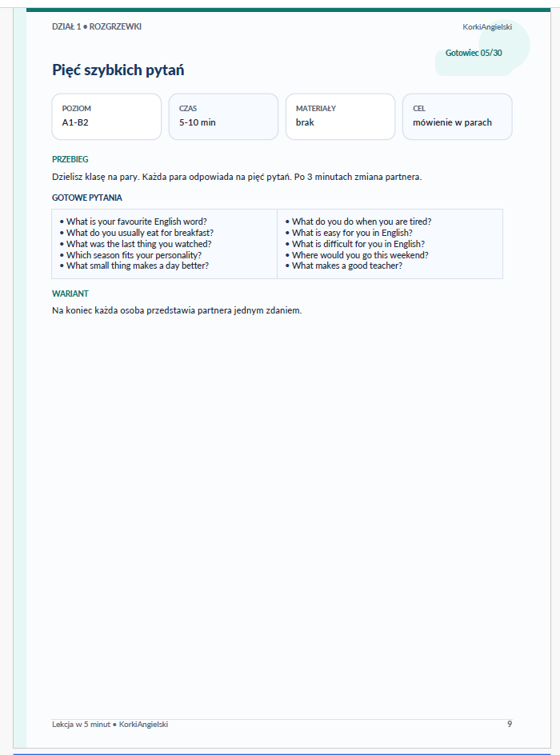Click "What is difficult for you in English?"
Image resolution: width=560 pixels, height=755 pixels.
358,244
